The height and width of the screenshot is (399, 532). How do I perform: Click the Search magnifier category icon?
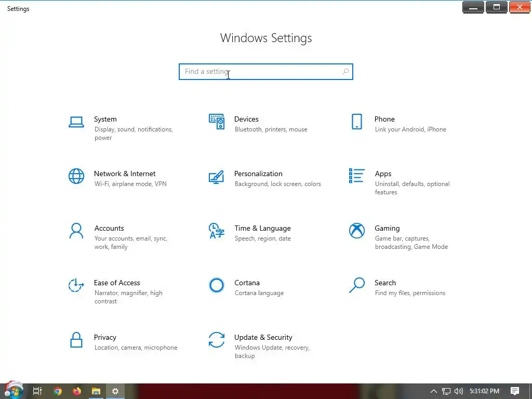pyautogui.click(x=357, y=285)
